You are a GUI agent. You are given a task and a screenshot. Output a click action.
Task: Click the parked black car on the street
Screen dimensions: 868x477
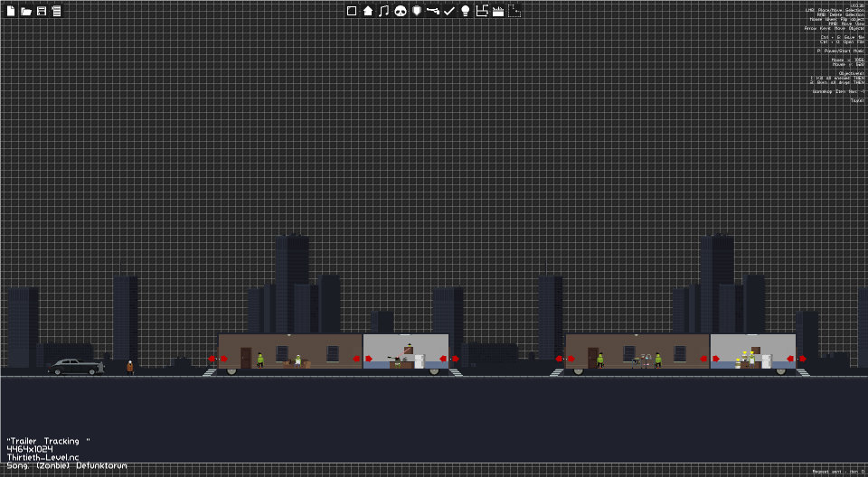[76, 367]
